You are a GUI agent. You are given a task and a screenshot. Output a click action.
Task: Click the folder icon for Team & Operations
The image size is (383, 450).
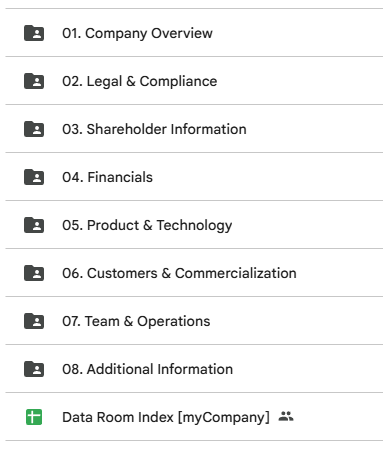click(x=34, y=321)
